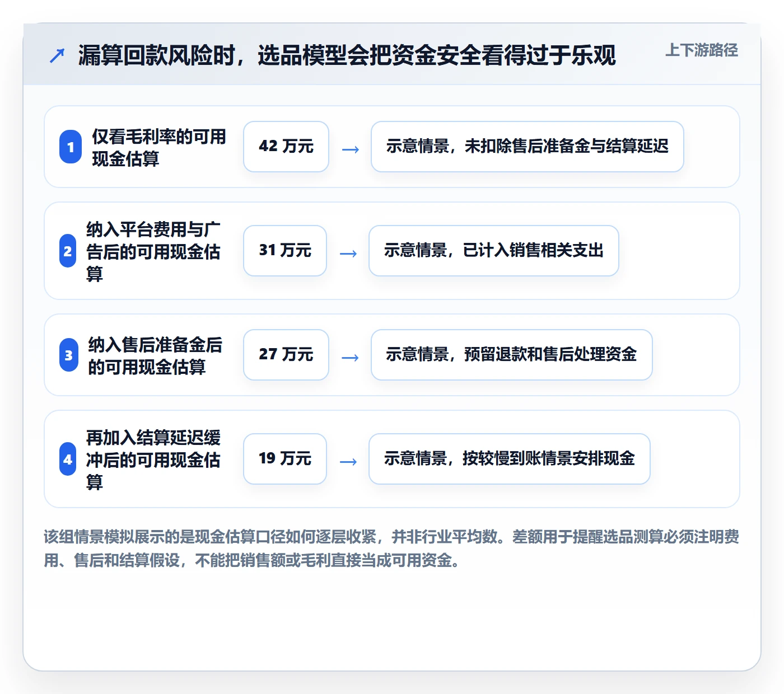Screen dimensions: 784x694
Task: Click the 42 万元 value pill
Action: 286,147
